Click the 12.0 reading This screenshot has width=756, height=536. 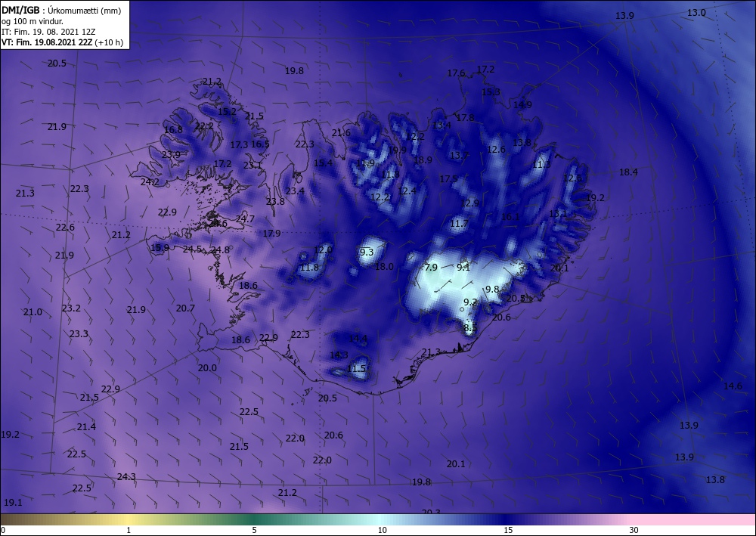coord(323,249)
